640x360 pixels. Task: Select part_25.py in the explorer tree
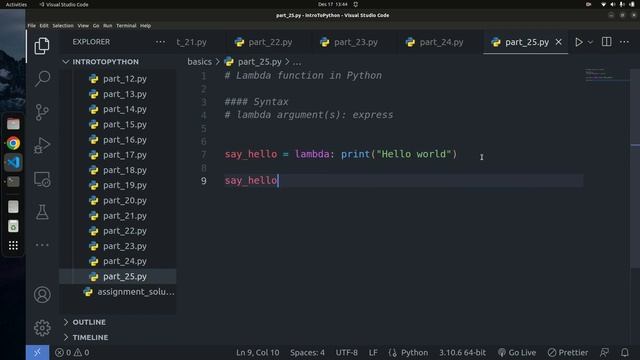pos(118,276)
